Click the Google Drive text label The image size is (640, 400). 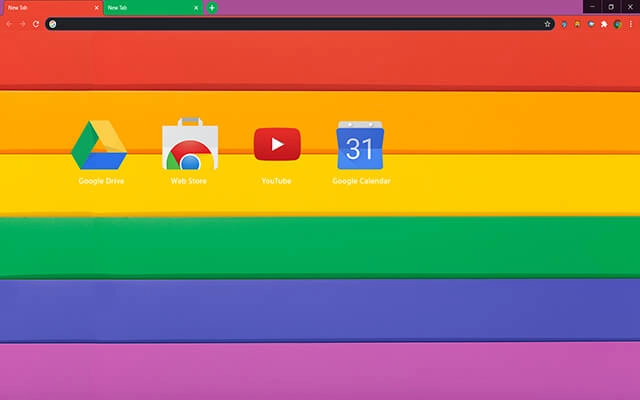[101, 181]
